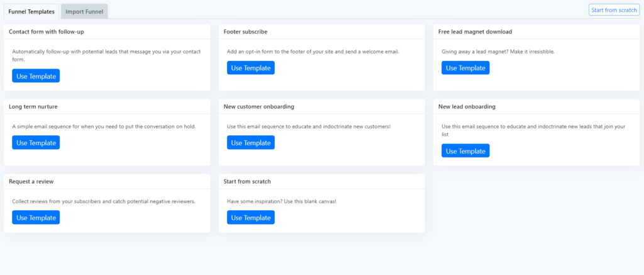
Task: Select the 'Footer subscribe' card title
Action: [246, 31]
